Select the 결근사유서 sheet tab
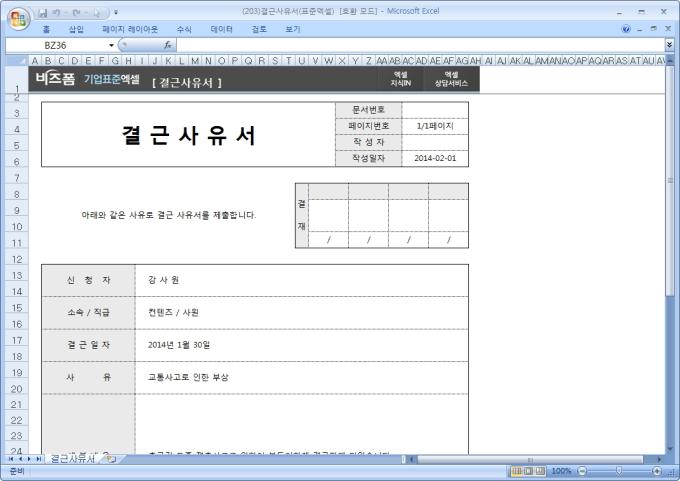680x481 pixels. coord(73,458)
